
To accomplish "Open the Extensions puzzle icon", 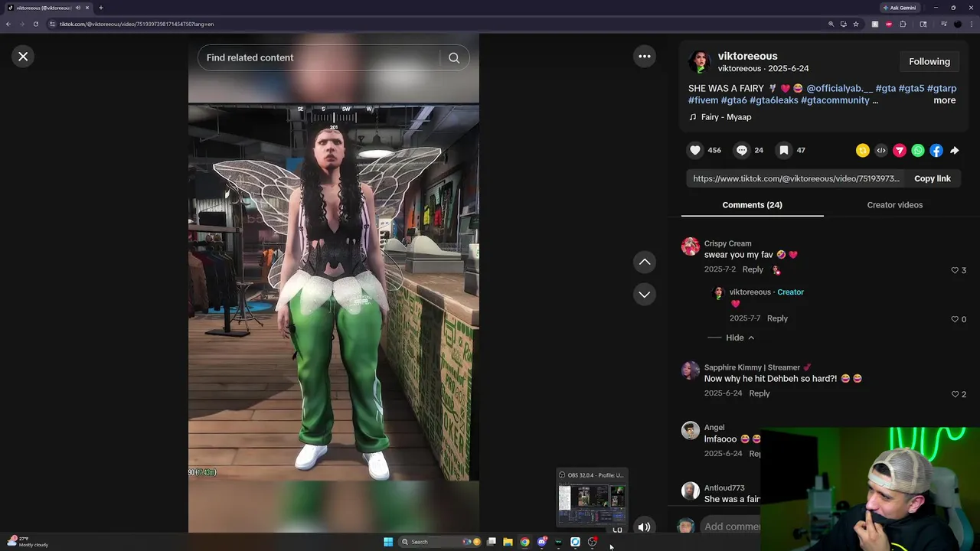I will pyautogui.click(x=903, y=24).
